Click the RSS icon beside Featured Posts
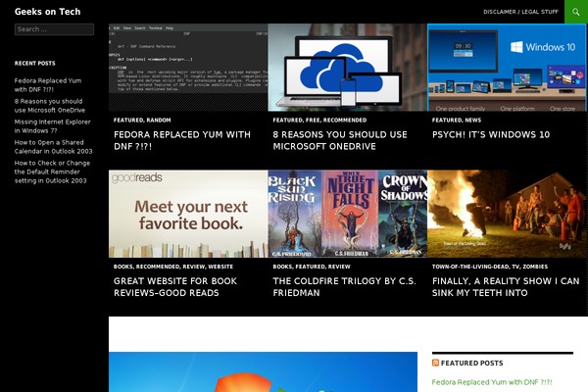 [435, 363]
